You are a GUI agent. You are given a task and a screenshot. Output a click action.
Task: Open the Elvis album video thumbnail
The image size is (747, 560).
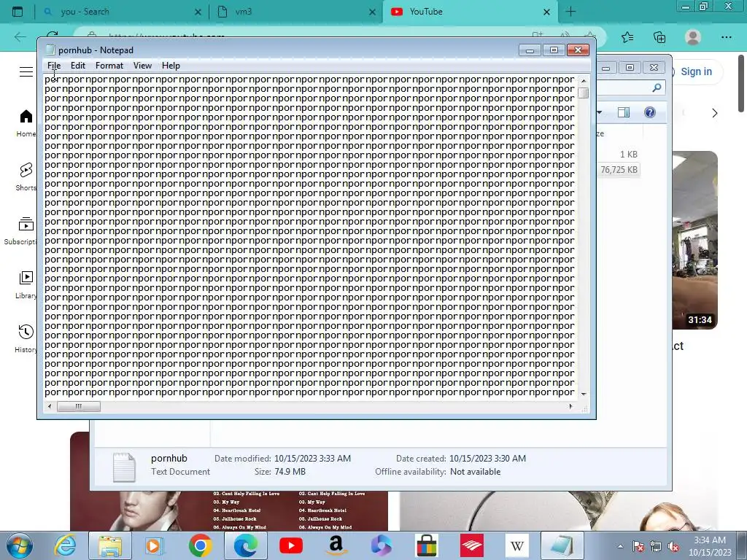pyautogui.click(x=228, y=510)
